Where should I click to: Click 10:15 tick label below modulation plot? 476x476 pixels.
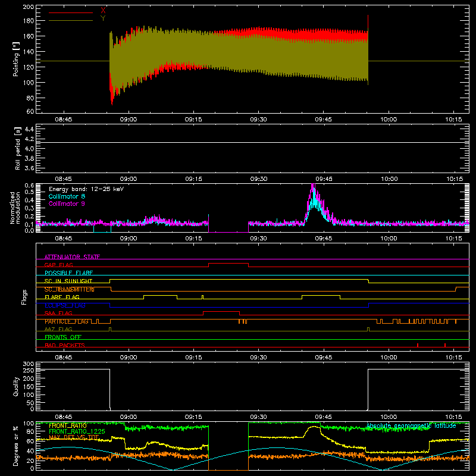pos(454,239)
